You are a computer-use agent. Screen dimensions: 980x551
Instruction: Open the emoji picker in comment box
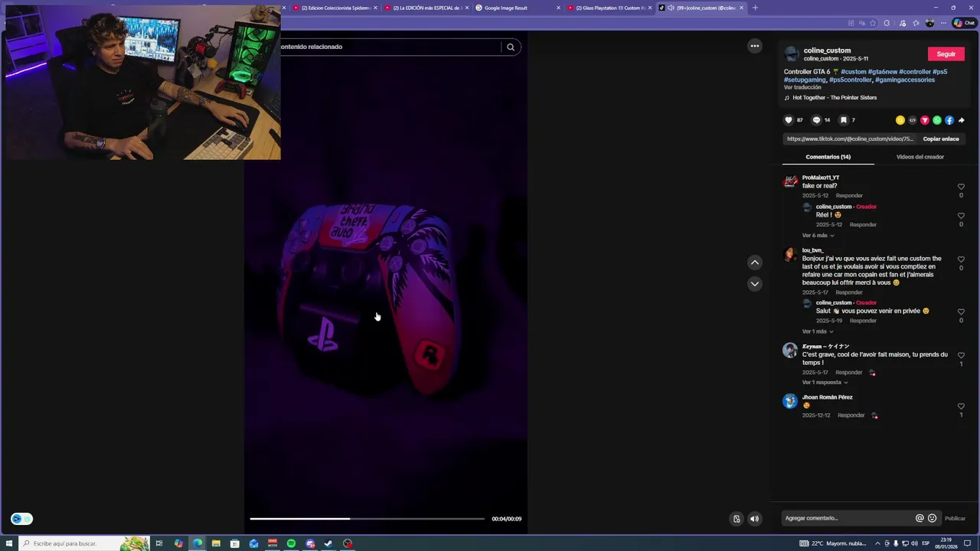coord(932,518)
